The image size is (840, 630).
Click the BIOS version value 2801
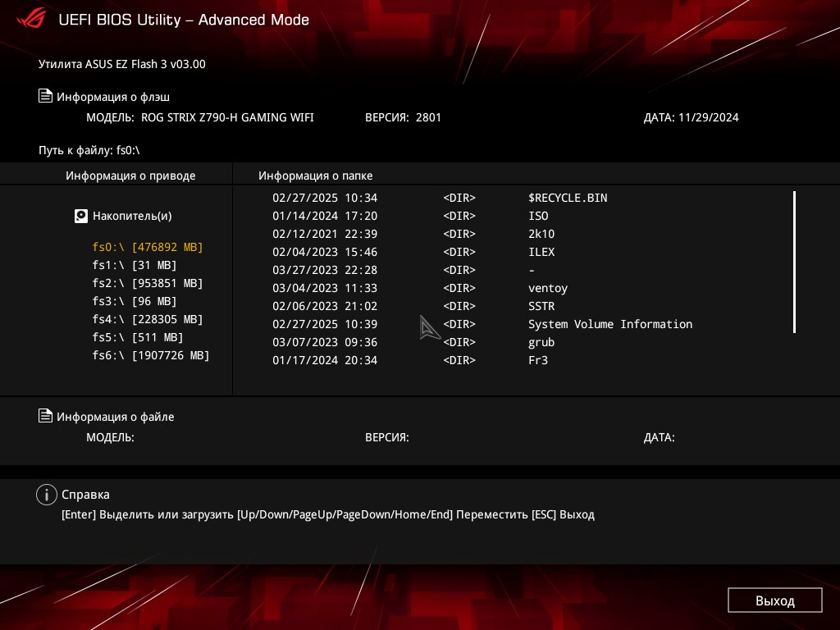tap(428, 117)
